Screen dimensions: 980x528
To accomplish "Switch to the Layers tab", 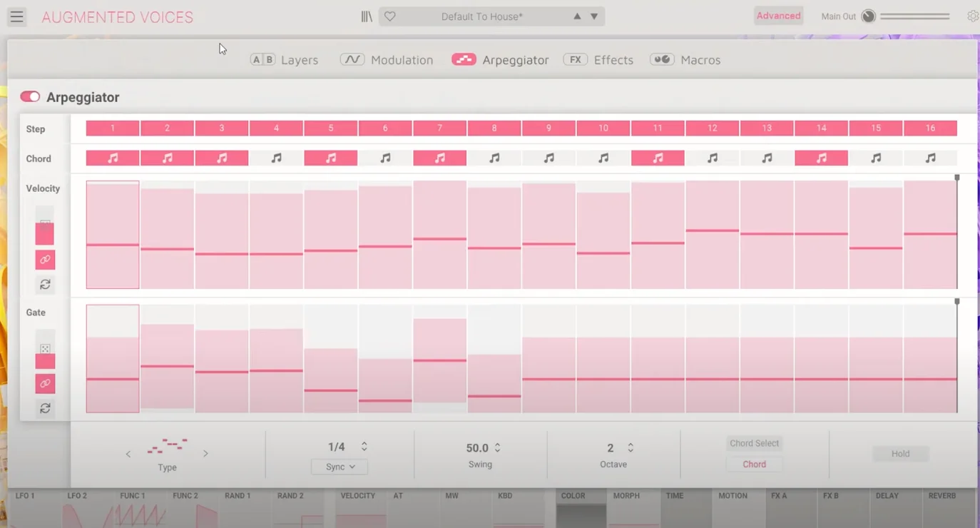I will (284, 60).
